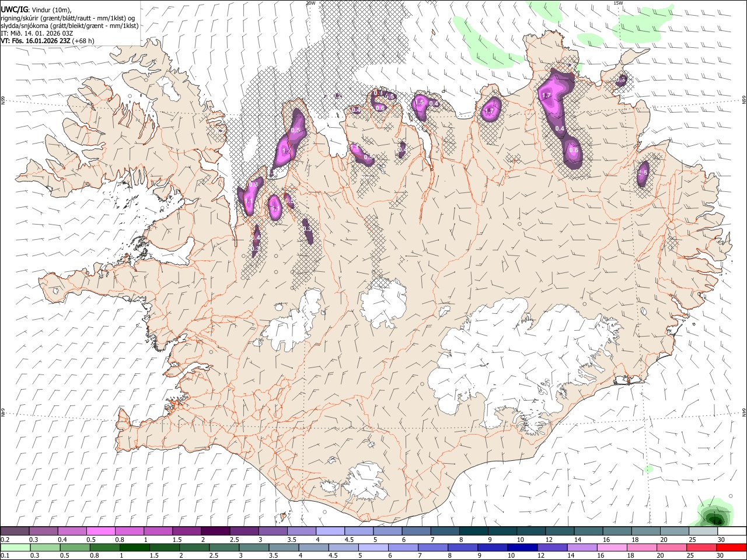
Task: Select the 'slydda/snjókoma' legend description line
Action: [69, 26]
